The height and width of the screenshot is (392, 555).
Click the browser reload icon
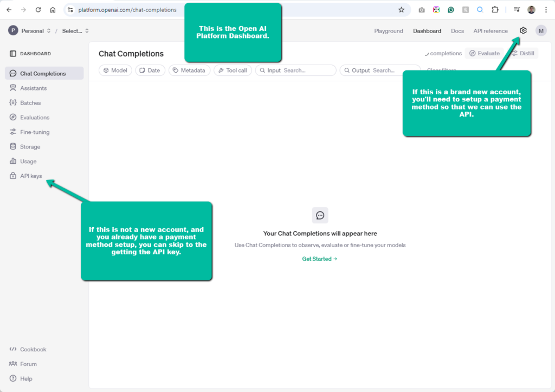[x=38, y=10]
